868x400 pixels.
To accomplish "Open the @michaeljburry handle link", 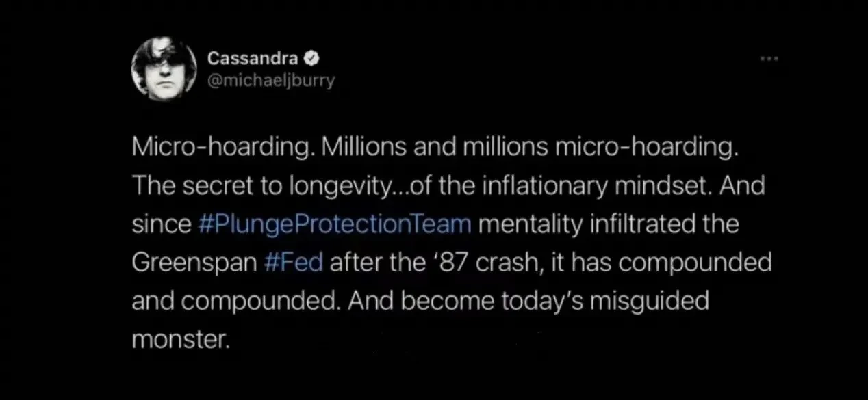I will [x=271, y=81].
